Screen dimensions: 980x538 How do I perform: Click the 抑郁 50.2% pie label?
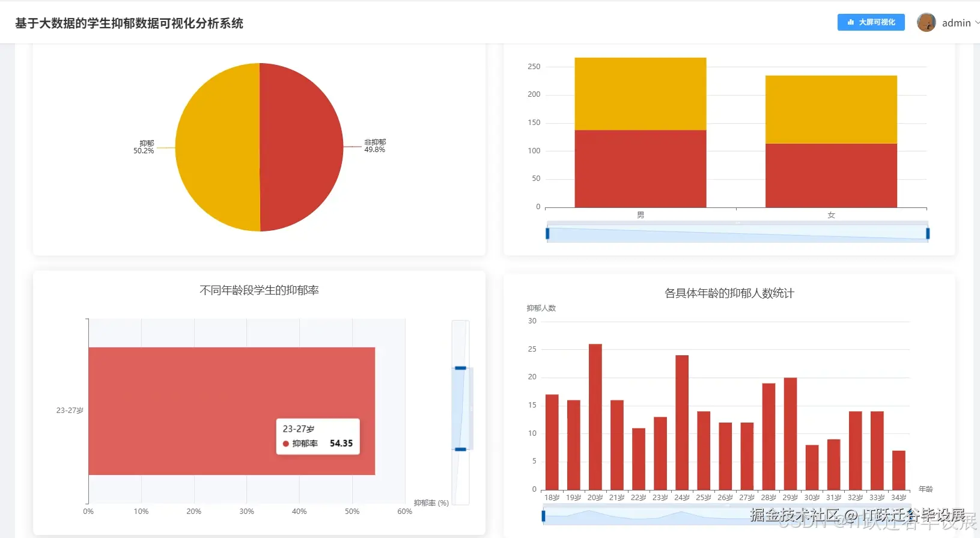tap(144, 147)
